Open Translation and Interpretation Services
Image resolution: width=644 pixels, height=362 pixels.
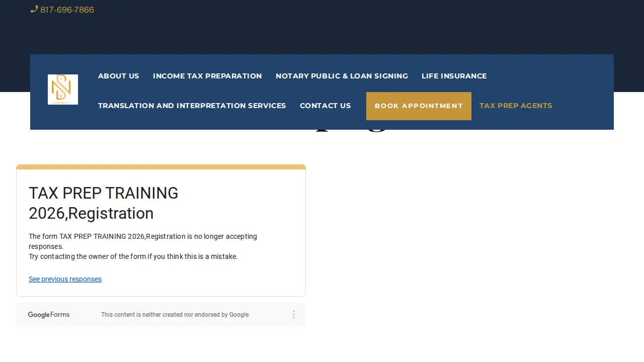pos(192,106)
